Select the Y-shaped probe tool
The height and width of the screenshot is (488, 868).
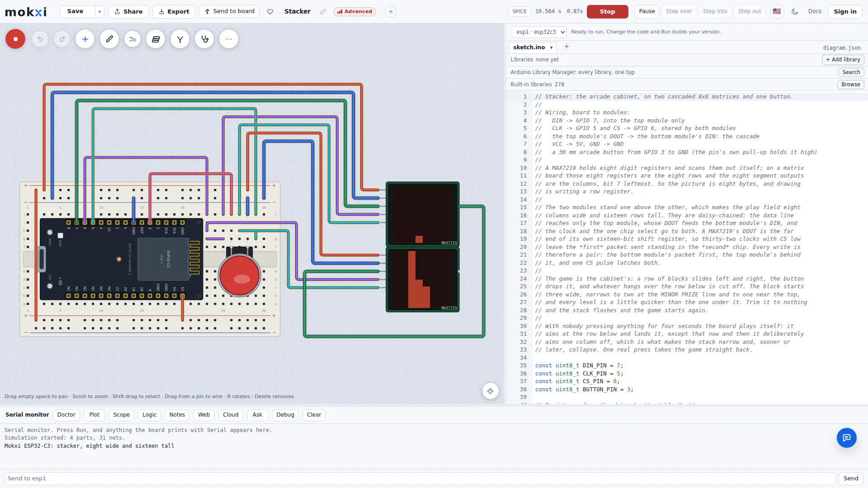point(180,39)
